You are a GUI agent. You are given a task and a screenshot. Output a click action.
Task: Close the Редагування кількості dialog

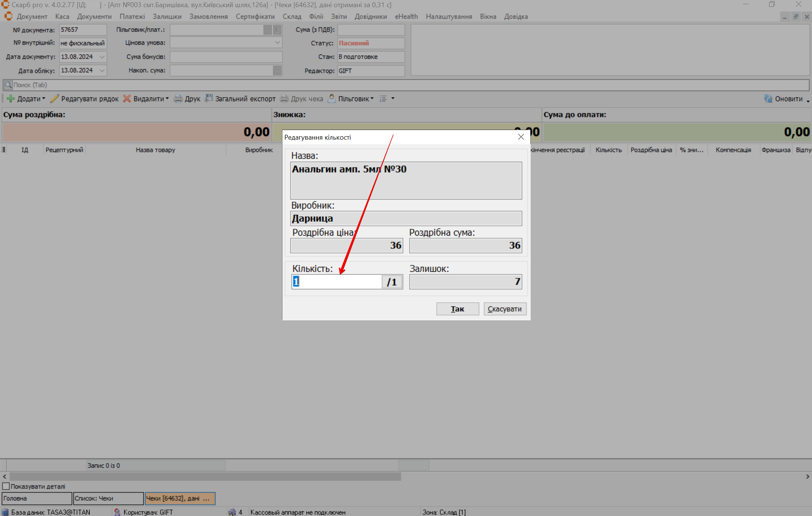coord(521,137)
